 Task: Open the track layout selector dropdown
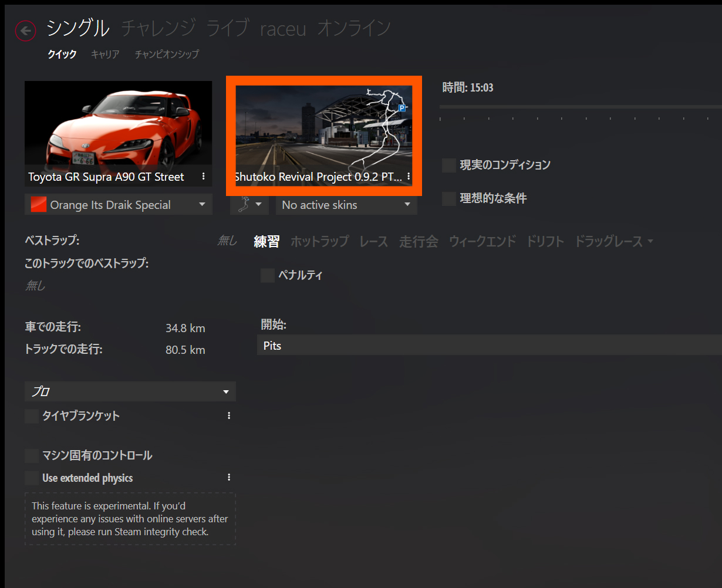(249, 205)
